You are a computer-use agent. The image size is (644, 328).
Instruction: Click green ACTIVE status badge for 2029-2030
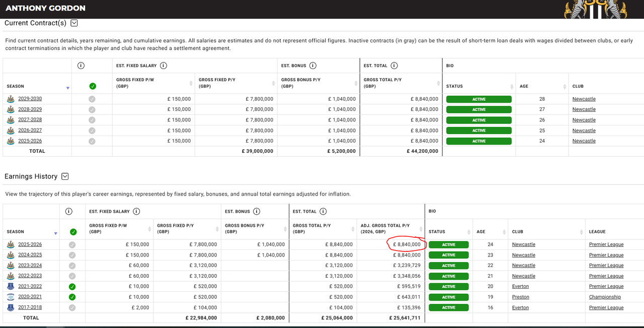(x=479, y=99)
